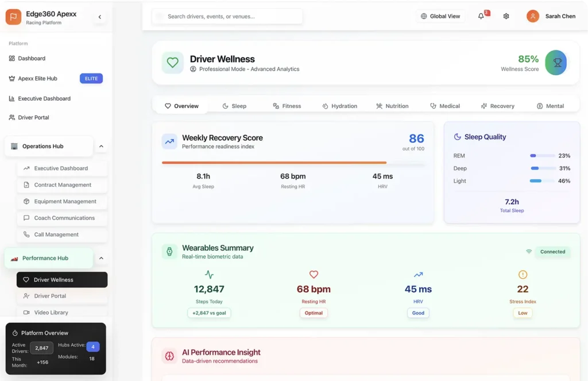Click Sarah Chen's profile avatar

[533, 16]
